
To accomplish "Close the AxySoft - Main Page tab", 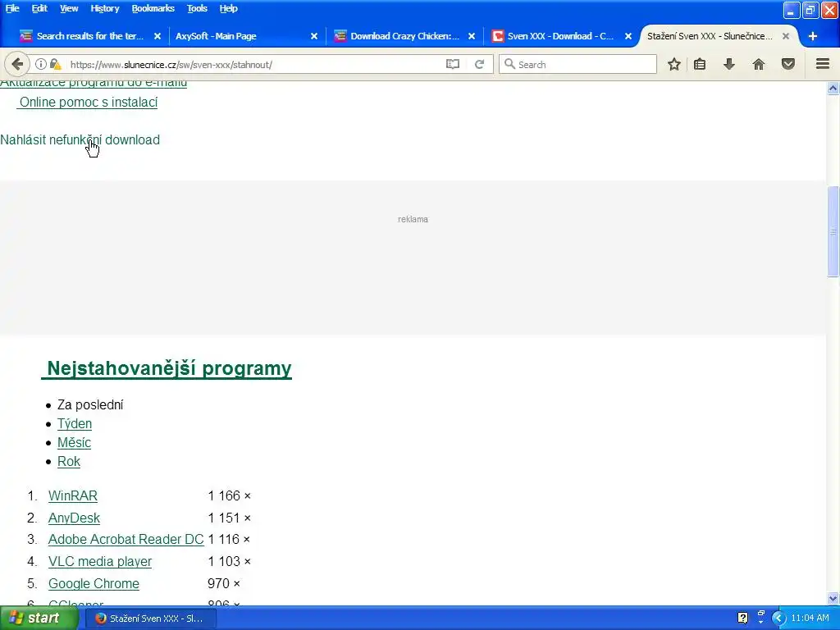I will tap(314, 36).
